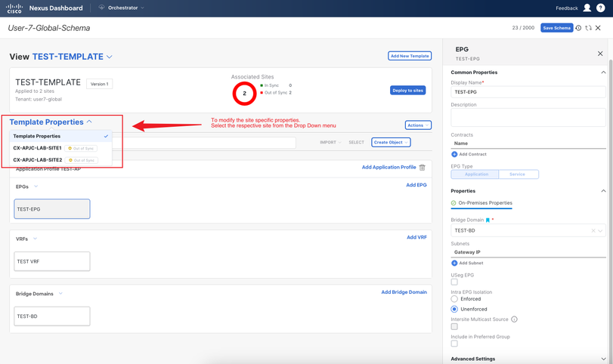Click the Add VRF link
The width and height of the screenshot is (613, 364).
point(416,237)
